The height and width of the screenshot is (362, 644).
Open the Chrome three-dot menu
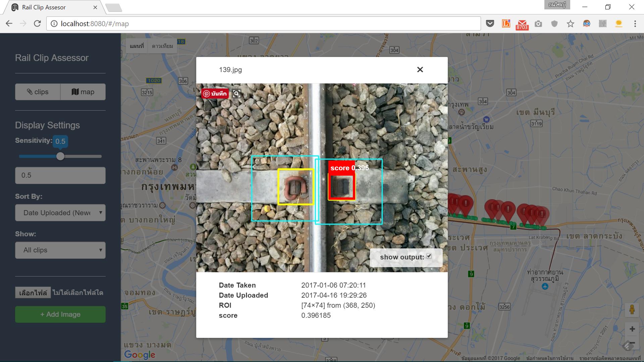(x=635, y=23)
